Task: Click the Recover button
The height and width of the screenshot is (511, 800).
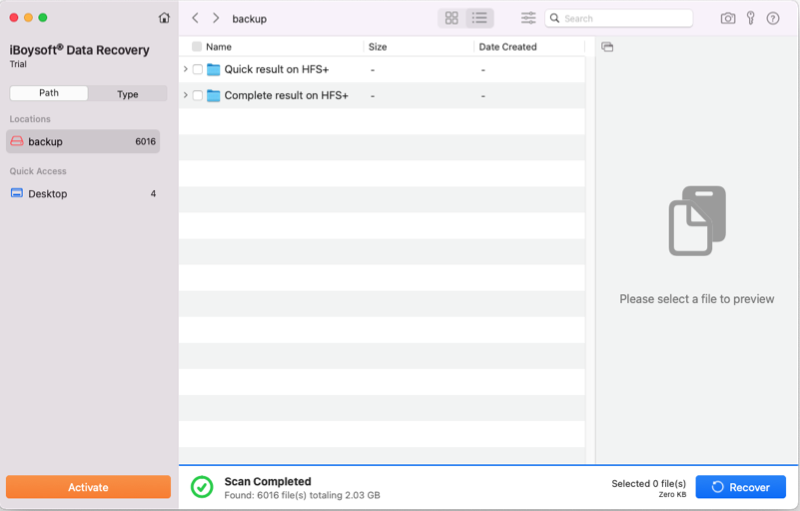Action: click(x=740, y=487)
